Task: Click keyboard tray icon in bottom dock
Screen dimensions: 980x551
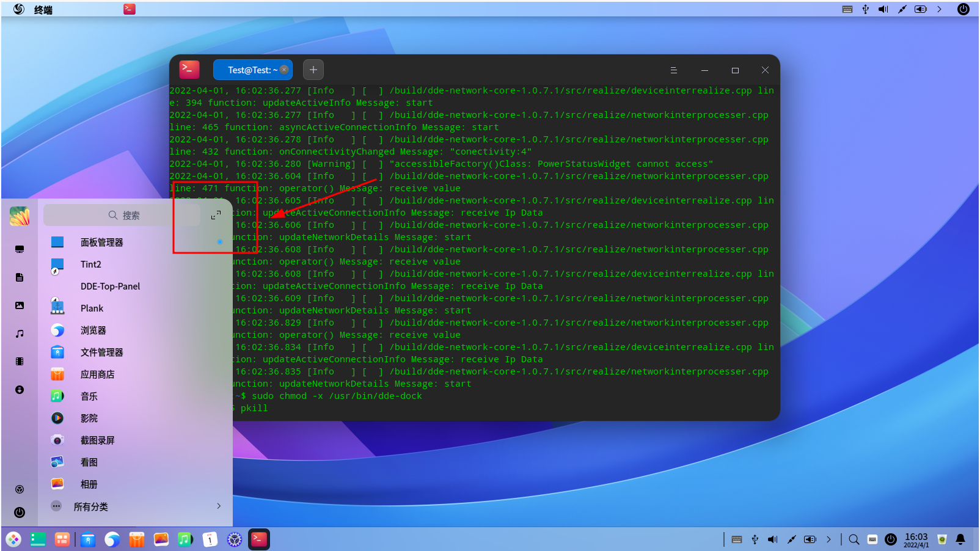Action: (737, 539)
